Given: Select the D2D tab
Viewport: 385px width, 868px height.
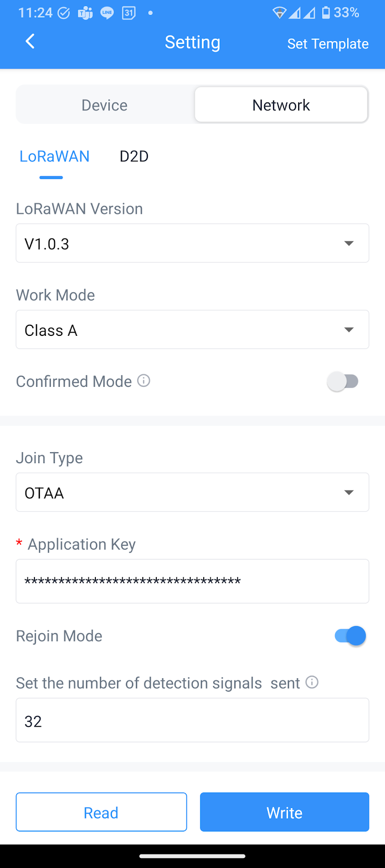Looking at the screenshot, I should [134, 156].
